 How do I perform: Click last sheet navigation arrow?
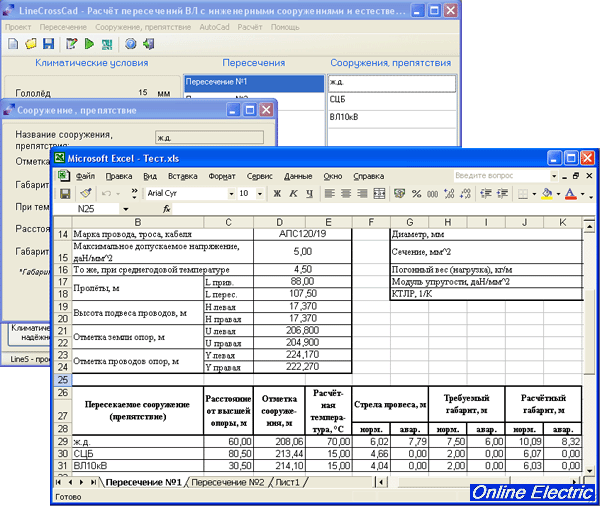click(x=93, y=482)
